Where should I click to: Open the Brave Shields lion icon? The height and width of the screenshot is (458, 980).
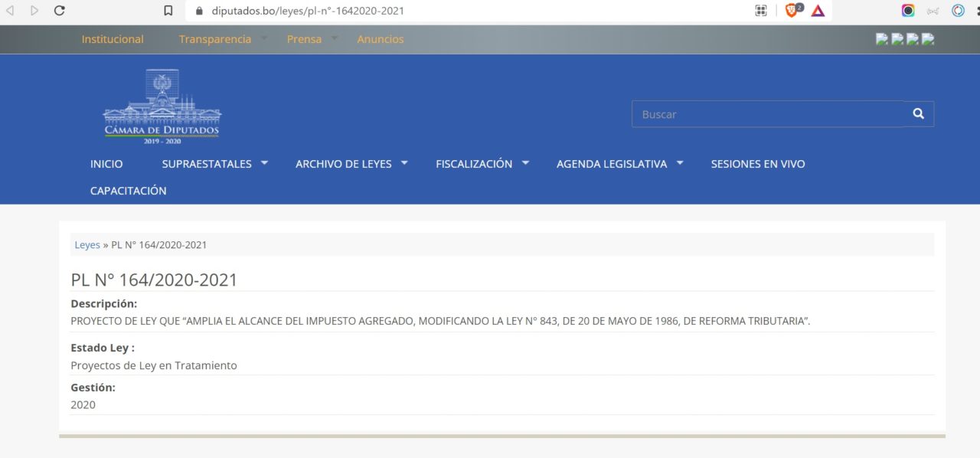pyautogui.click(x=792, y=11)
